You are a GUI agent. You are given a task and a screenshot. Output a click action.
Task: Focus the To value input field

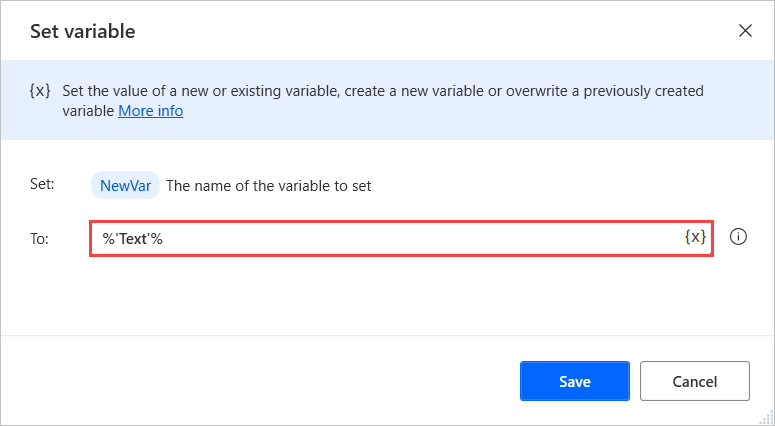401,238
